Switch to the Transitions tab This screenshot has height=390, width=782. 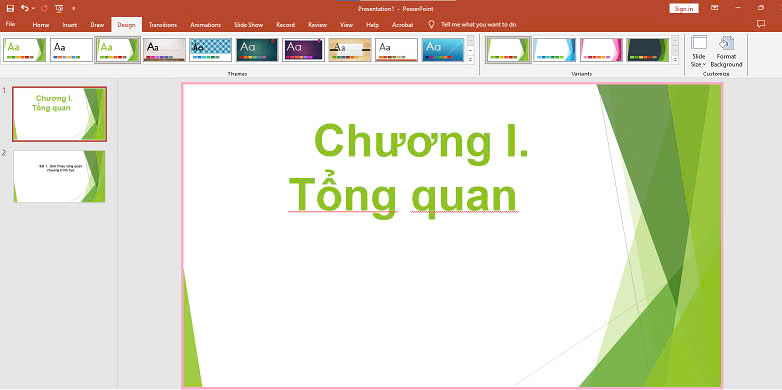(x=163, y=25)
